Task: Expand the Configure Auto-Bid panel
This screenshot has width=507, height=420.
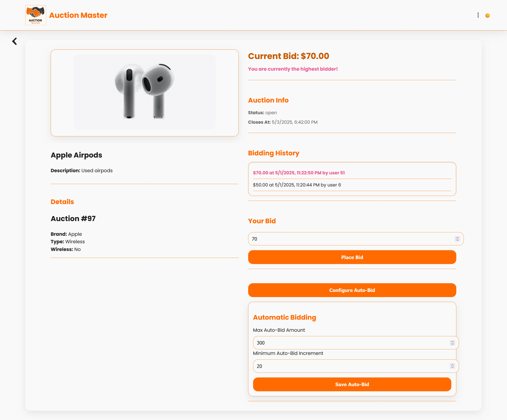Action: click(352, 290)
